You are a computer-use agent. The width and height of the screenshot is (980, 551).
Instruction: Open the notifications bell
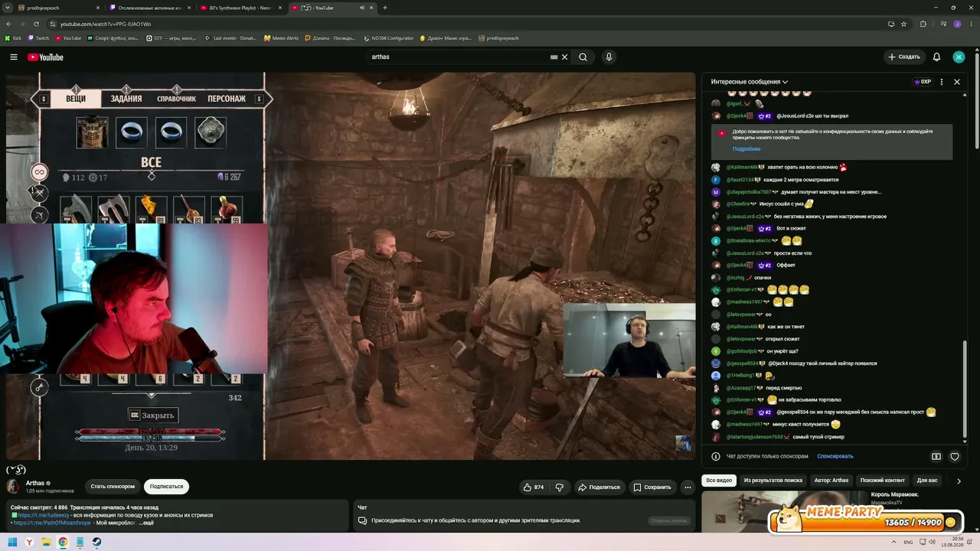[936, 57]
